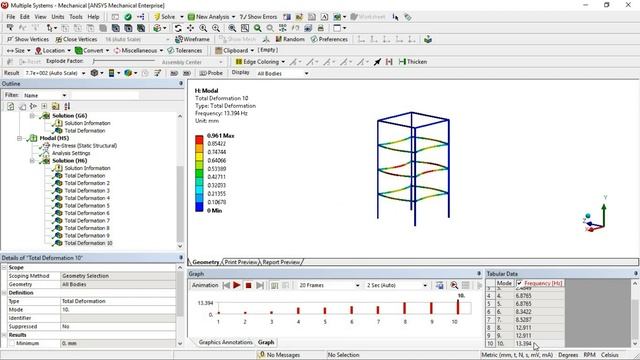Click the zoom graph magnifier icon
640x360 pixels.
pyautogui.click(x=454, y=285)
